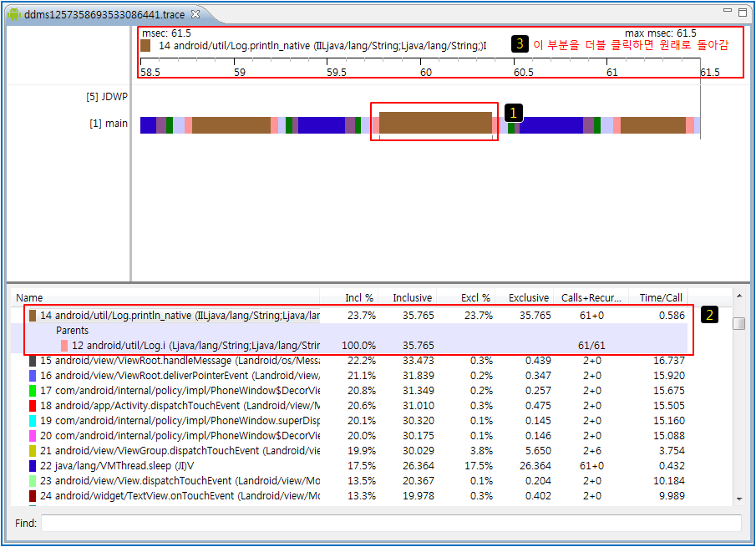756x547 pixels.
Task: Sort by the Exclusive column
Action: click(x=525, y=298)
